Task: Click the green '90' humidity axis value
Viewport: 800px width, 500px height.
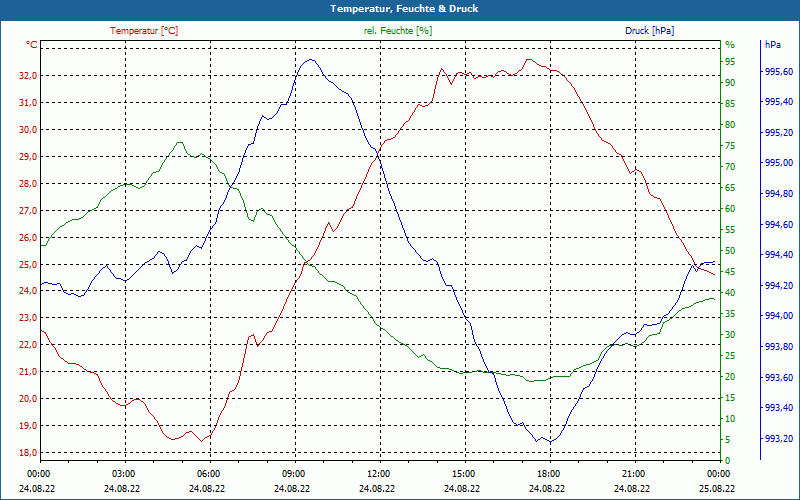Action: coord(730,83)
